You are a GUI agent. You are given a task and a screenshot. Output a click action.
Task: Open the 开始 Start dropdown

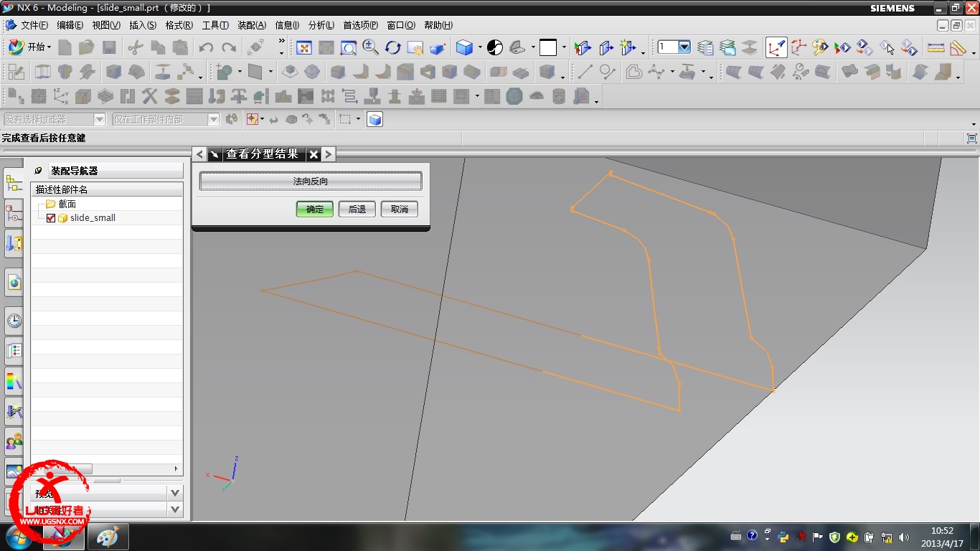point(29,47)
